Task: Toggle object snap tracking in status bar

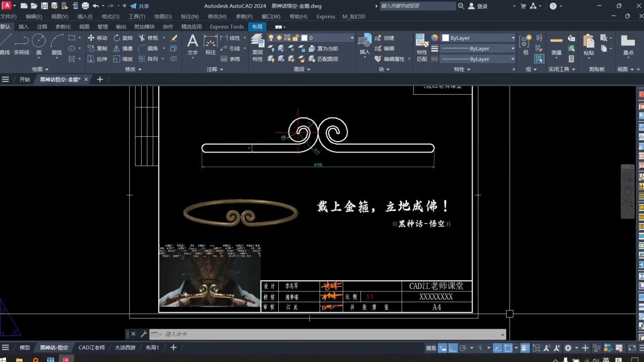Action: coord(497,348)
